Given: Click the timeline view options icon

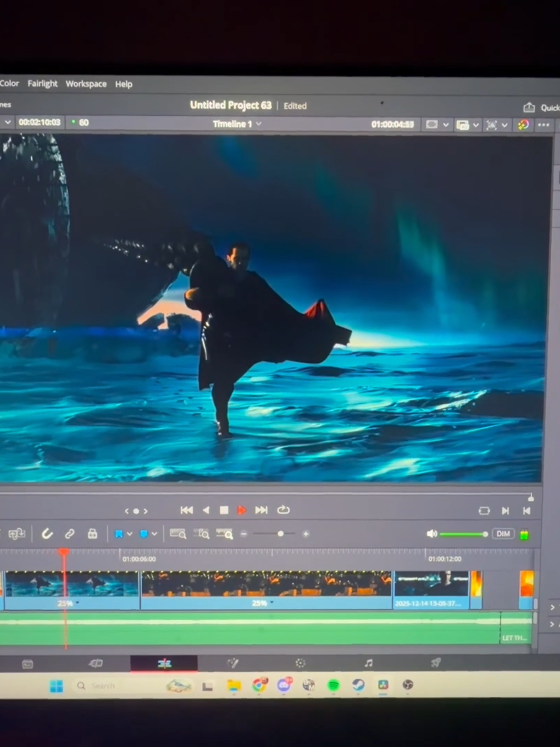Looking at the screenshot, I should click(463, 125).
